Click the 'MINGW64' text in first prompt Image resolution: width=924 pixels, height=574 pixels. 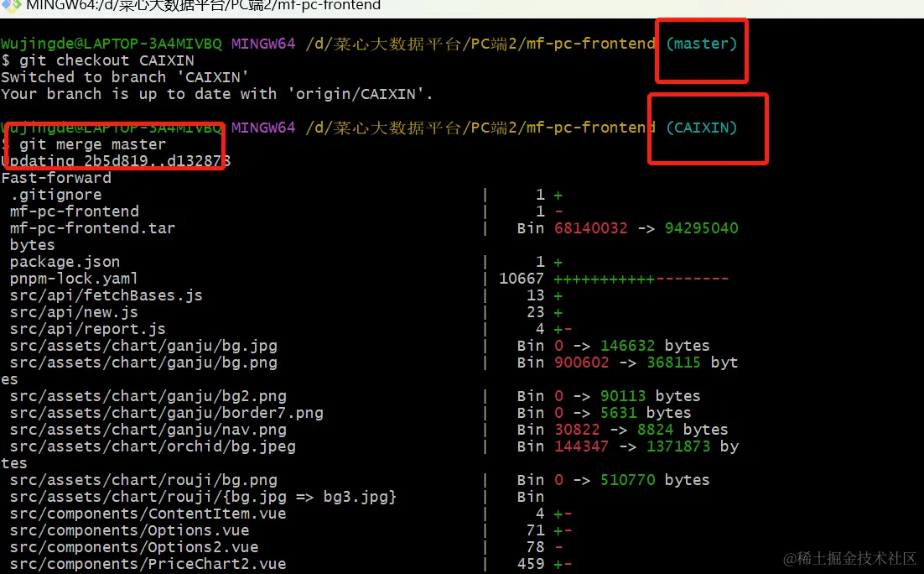coord(263,44)
